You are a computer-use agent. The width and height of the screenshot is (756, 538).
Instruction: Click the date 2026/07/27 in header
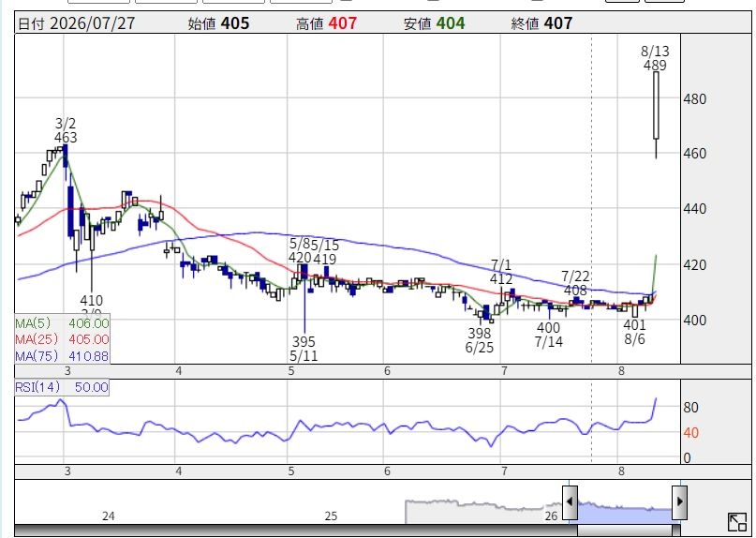(92, 23)
